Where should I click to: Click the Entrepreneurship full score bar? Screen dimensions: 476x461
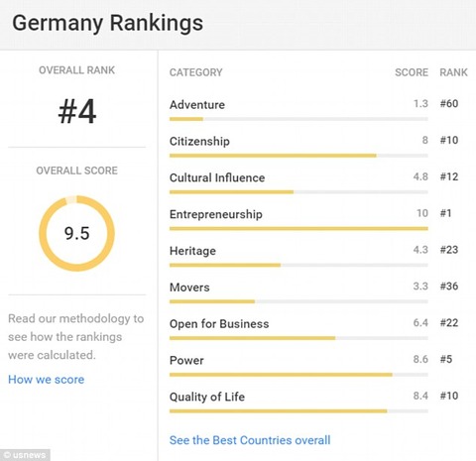298,228
